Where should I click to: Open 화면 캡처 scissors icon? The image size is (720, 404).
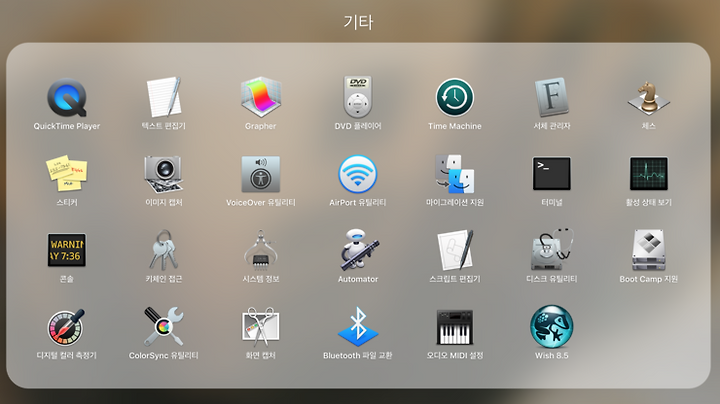coord(261,327)
